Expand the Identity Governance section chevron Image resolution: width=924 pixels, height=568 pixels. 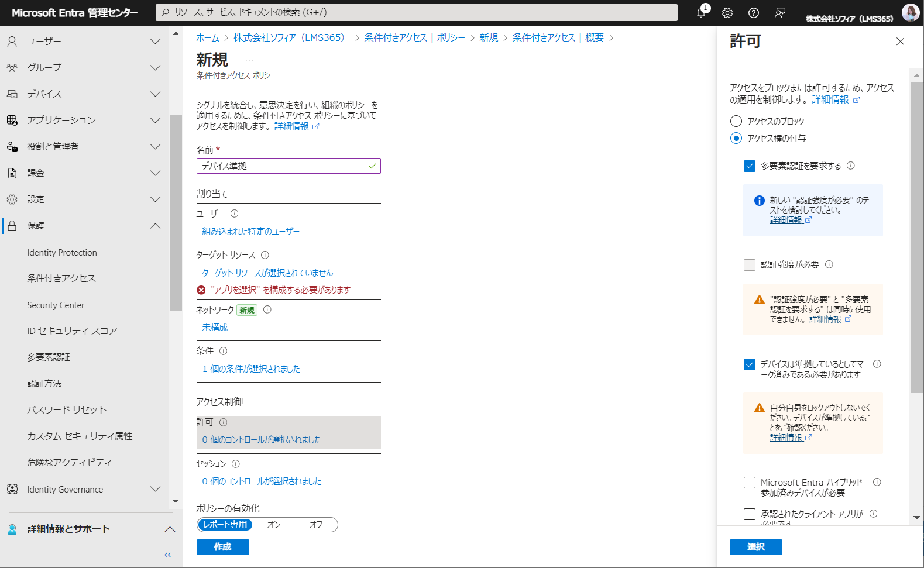click(x=155, y=489)
